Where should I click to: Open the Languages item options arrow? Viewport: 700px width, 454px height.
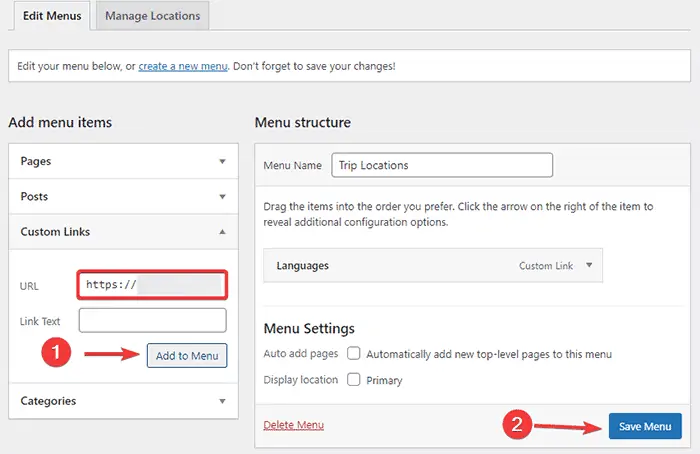coord(589,266)
